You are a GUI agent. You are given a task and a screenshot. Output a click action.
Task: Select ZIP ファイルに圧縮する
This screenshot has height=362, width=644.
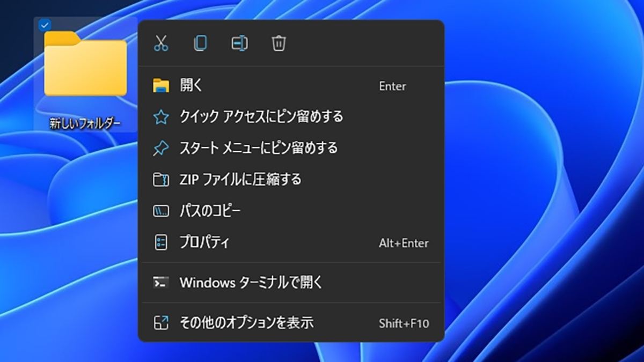291,179
